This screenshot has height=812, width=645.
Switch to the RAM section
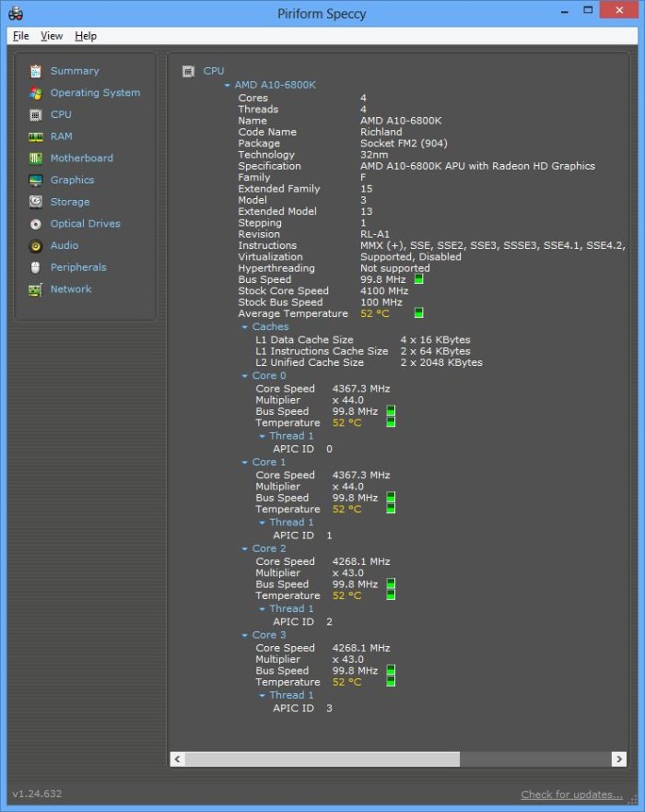tap(61, 136)
